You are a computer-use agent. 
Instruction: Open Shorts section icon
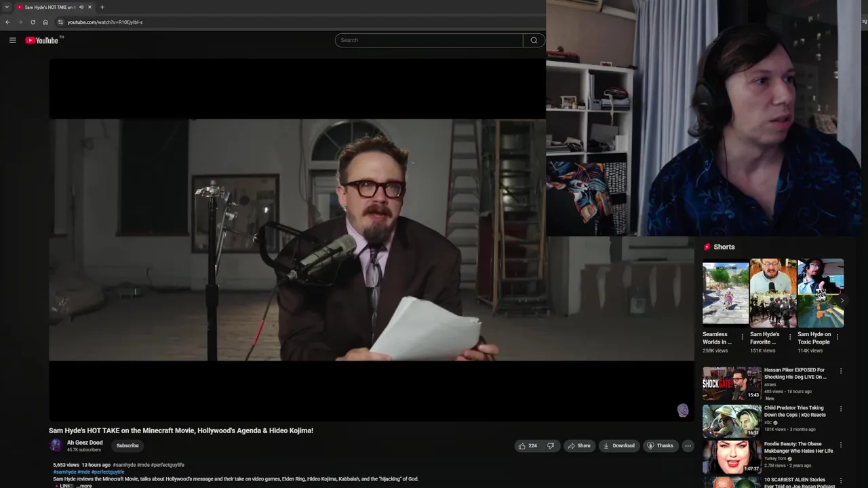point(707,247)
